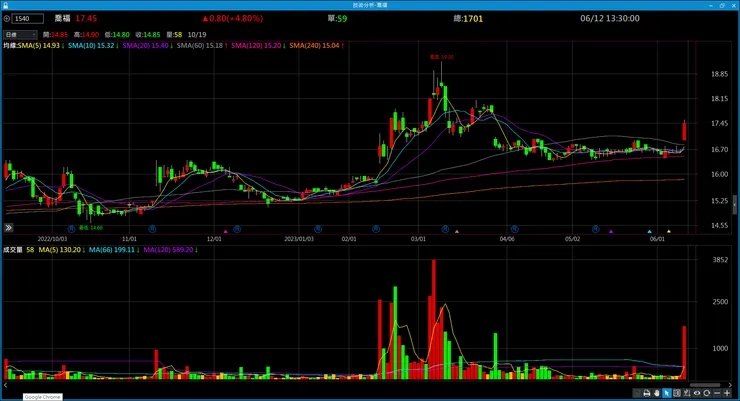The image size is (740, 401).
Task: Click the month marker nearest 2023/01/03
Action: (318, 229)
